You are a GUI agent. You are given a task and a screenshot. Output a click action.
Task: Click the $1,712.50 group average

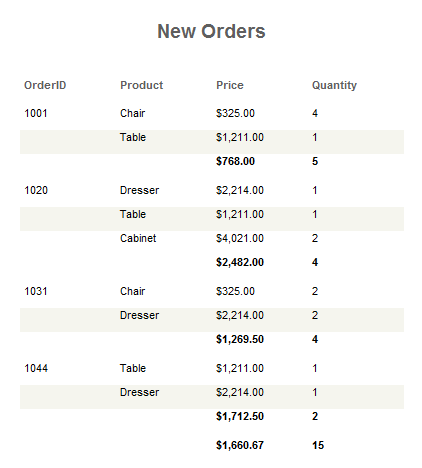(x=240, y=416)
